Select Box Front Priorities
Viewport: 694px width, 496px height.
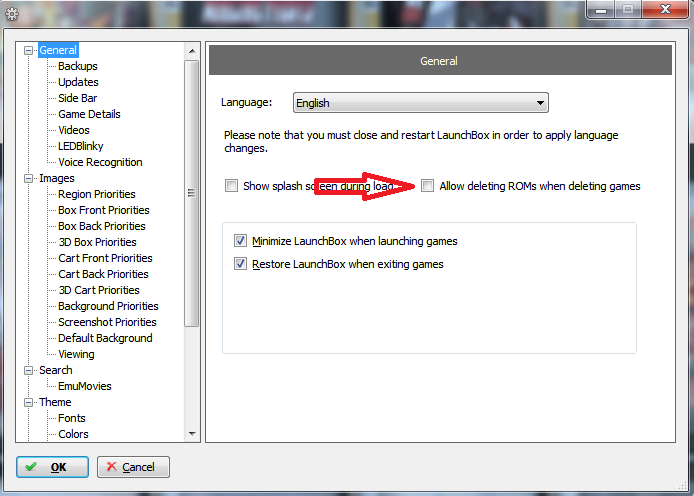[104, 210]
